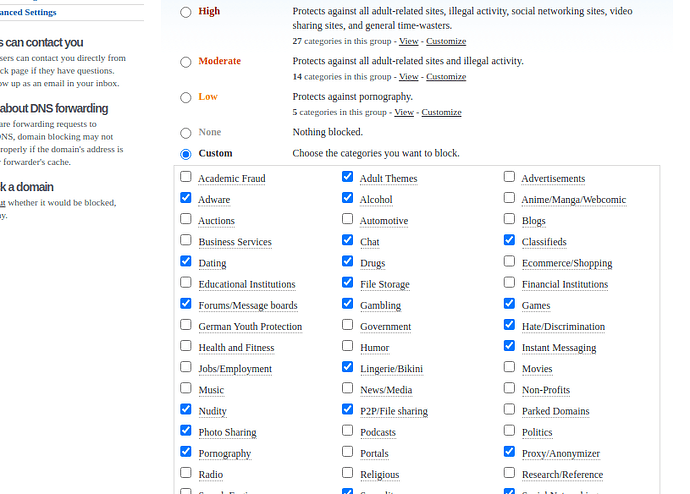Click Customize link for Moderate group
690x494 pixels.
coord(446,76)
